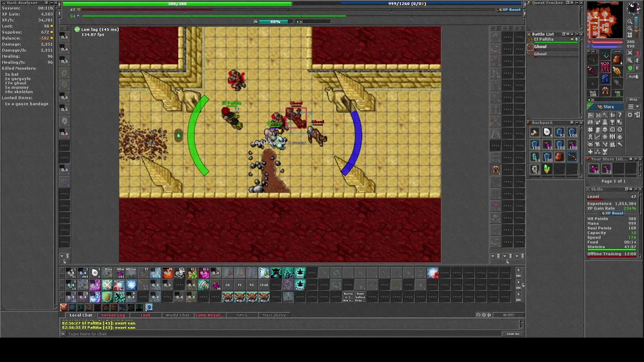The image size is (644, 362).
Task: Toggle offensive fight mode (crossed swords)
Action: tap(630, 53)
